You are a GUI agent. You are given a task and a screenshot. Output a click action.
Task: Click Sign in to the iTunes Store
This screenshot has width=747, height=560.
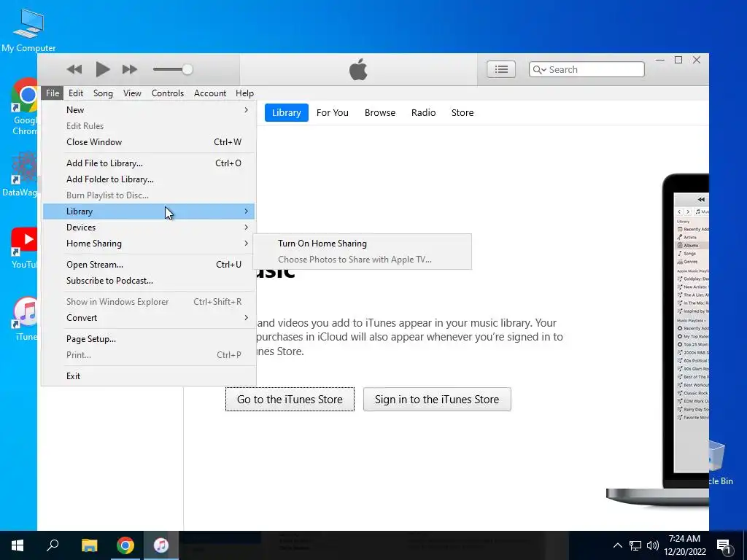[x=437, y=399]
